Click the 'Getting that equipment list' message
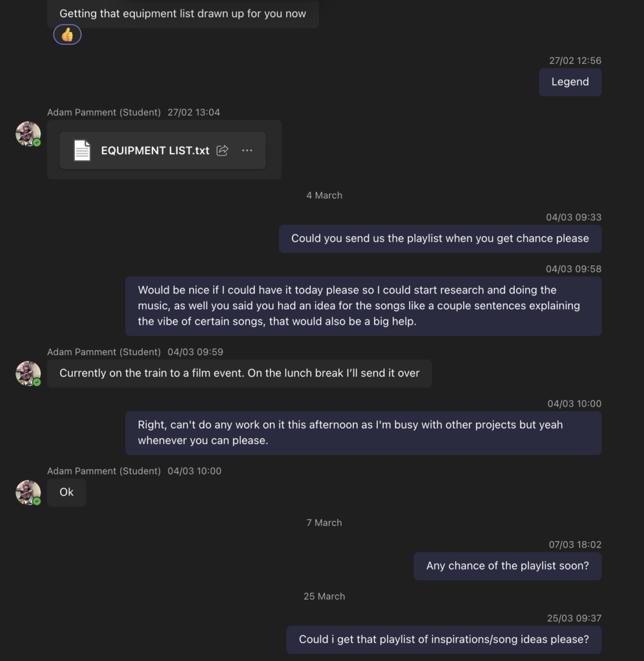The height and width of the screenshot is (661, 644). [183, 14]
